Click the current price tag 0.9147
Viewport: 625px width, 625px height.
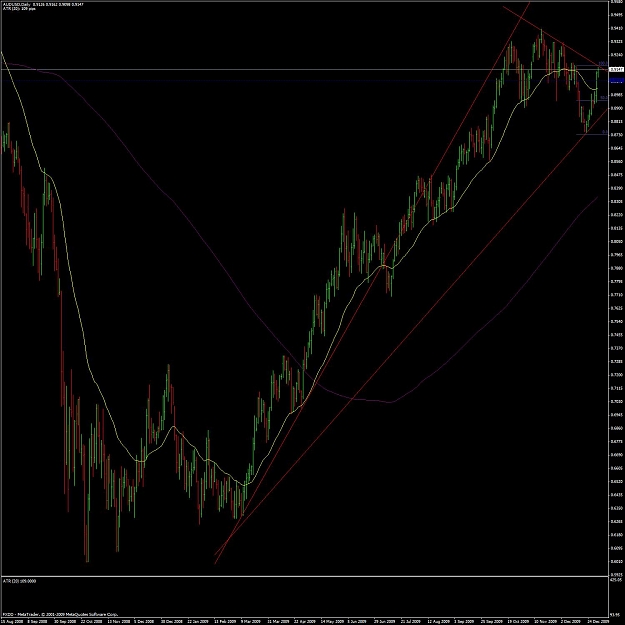tap(616, 69)
